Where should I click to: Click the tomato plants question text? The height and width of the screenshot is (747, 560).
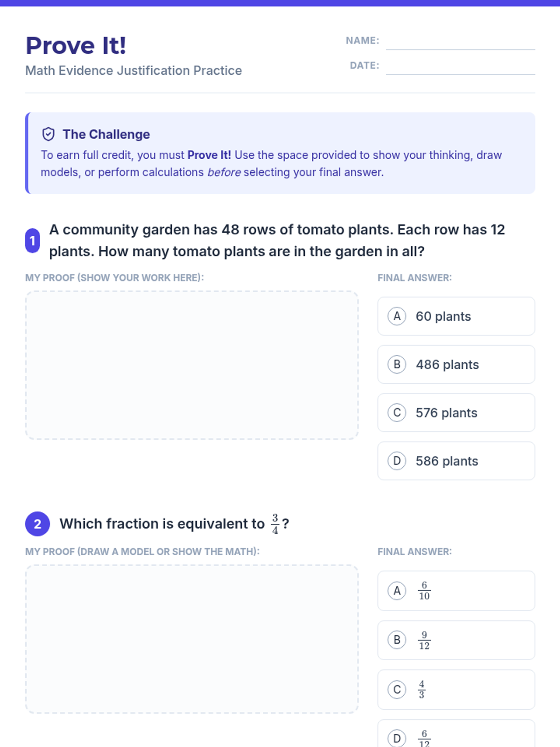pos(277,240)
